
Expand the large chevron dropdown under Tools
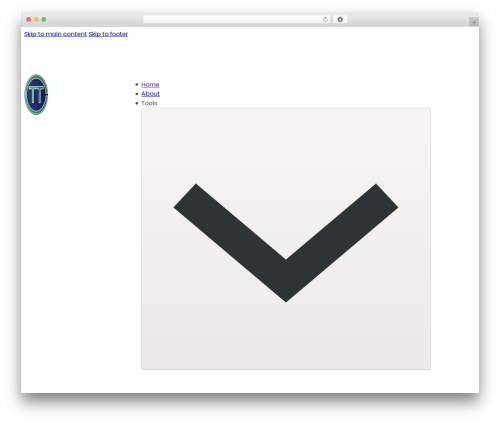tap(286, 239)
